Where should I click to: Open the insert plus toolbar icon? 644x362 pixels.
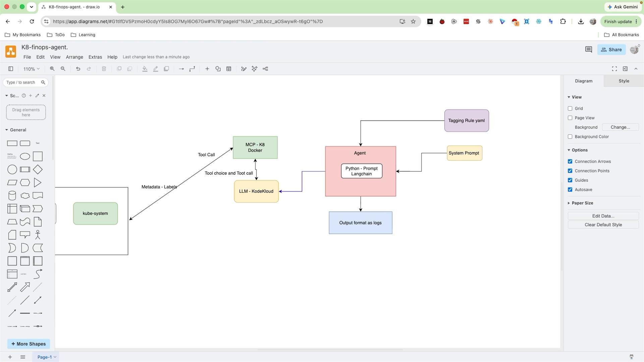tap(207, 69)
